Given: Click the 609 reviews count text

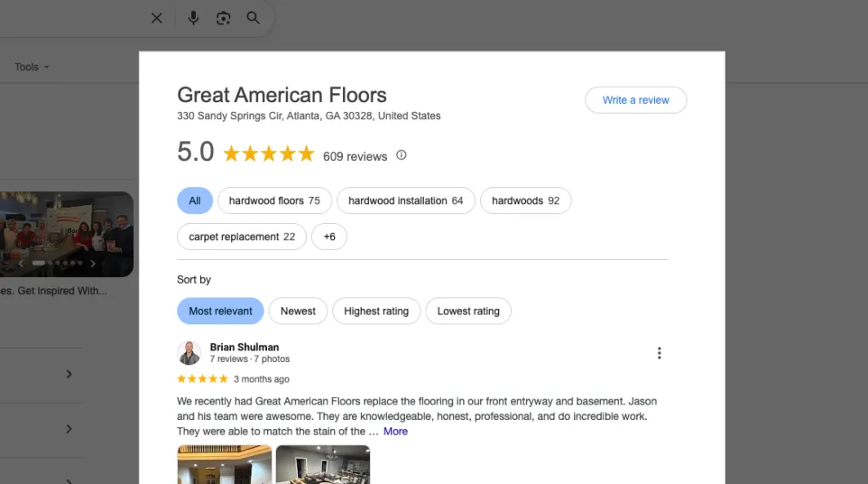Looking at the screenshot, I should pos(355,157).
